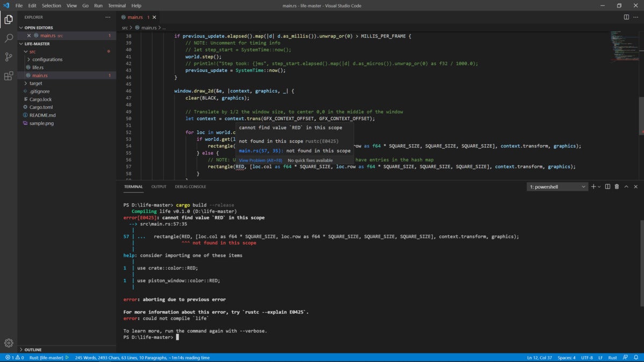Click errors and warnings count in status bar
644x362 pixels.
[x=13, y=358]
